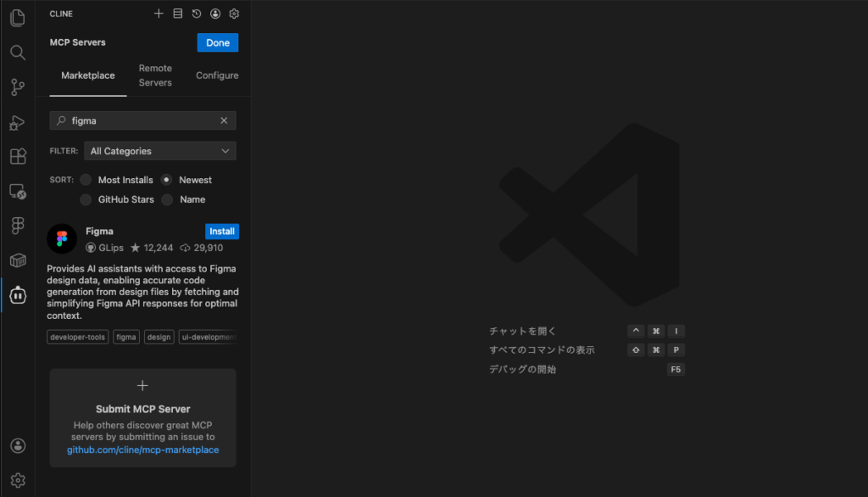The height and width of the screenshot is (497, 868).
Task: Open the Explorer view in the activity bar
Action: [x=17, y=18]
